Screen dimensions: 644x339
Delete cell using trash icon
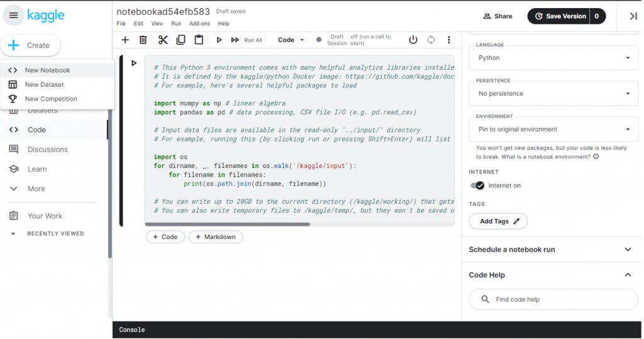(x=143, y=40)
